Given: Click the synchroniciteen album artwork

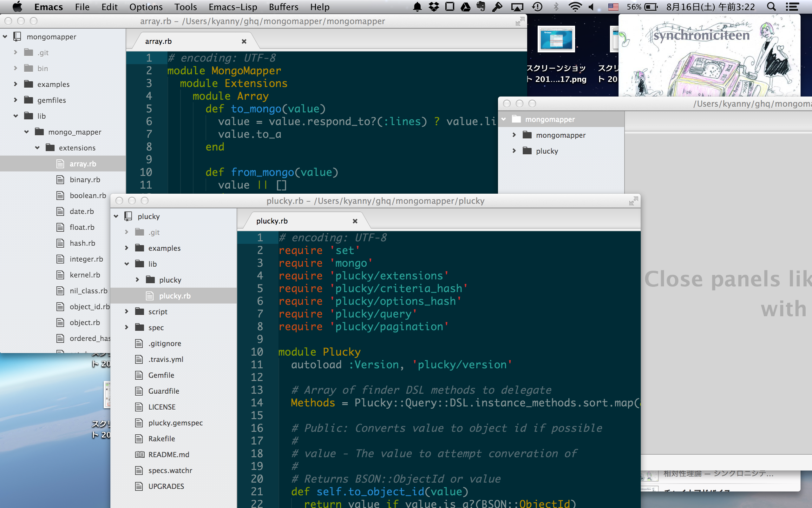Looking at the screenshot, I should point(709,56).
